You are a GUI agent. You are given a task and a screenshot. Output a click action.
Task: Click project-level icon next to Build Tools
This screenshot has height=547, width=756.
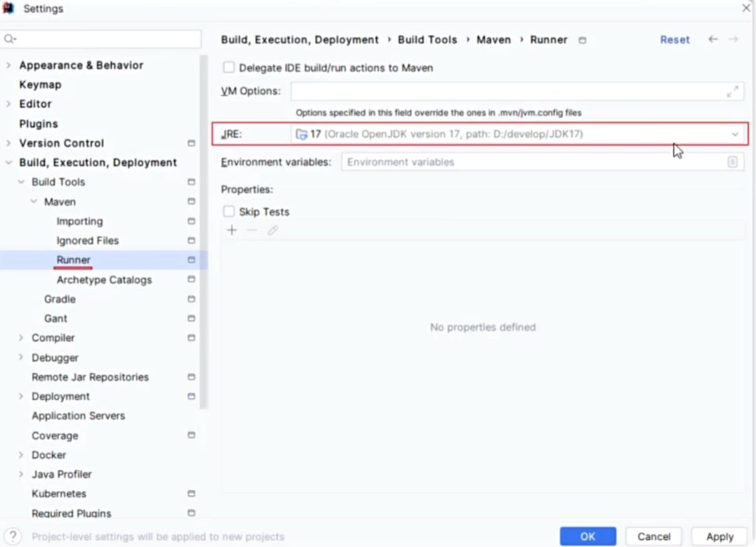pyautogui.click(x=191, y=182)
